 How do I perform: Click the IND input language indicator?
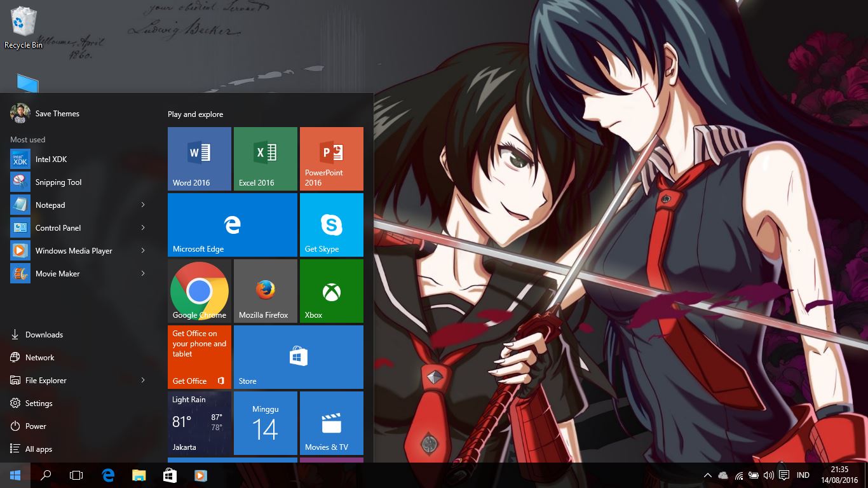point(803,475)
